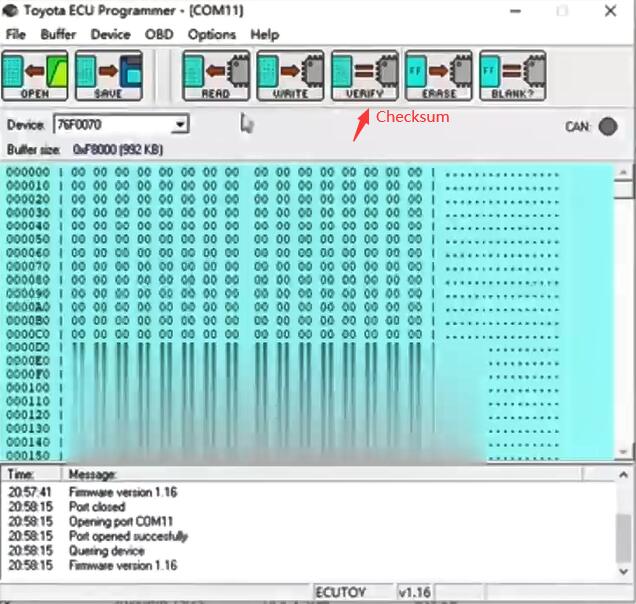Click the app icon in title bar
This screenshot has width=636, height=604.
tap(10, 11)
